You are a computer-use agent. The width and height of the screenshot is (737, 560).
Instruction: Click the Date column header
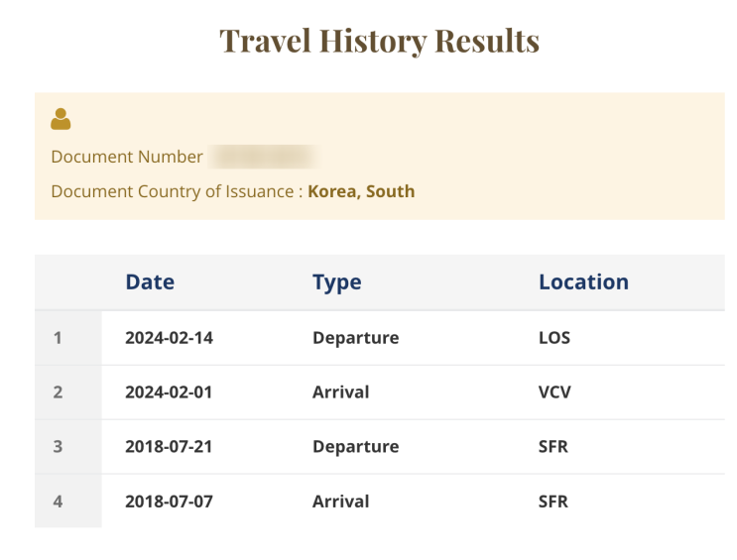[150, 281]
